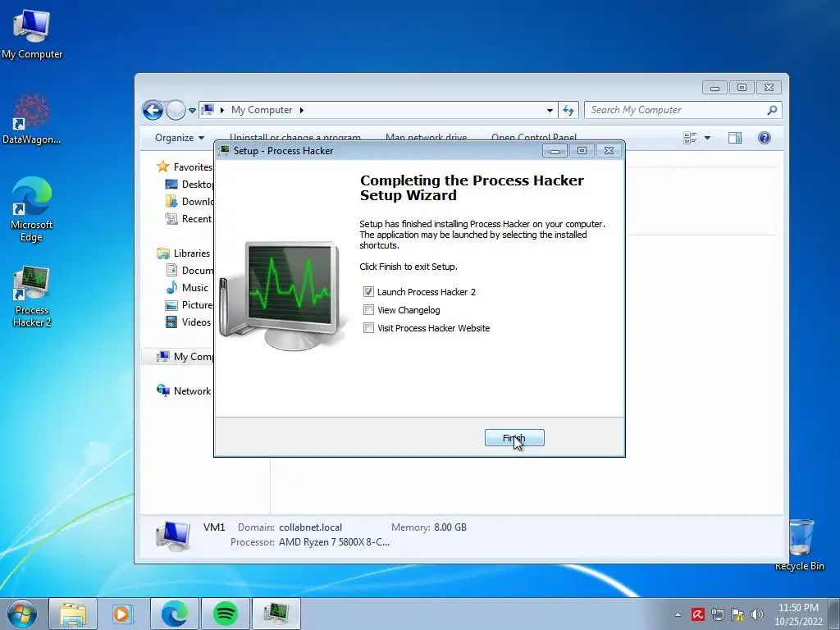Select Desktop in Explorer sidebar
This screenshot has width=840, height=630.
click(189, 185)
